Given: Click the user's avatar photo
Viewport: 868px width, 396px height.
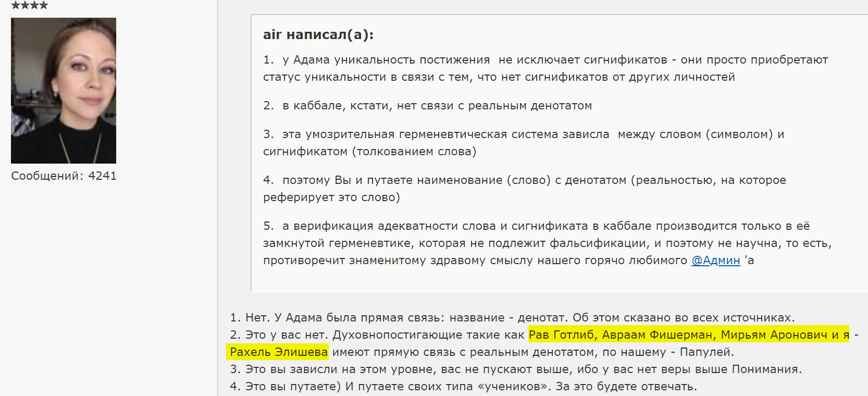Looking at the screenshot, I should [x=64, y=91].
